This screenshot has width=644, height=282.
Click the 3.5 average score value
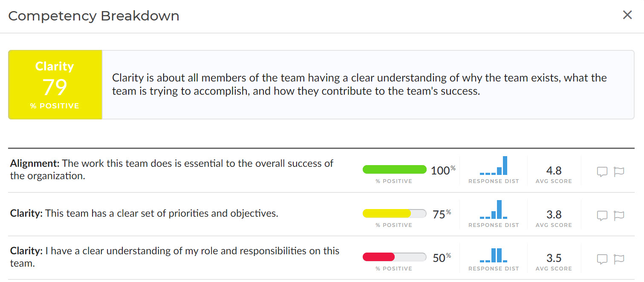click(554, 258)
